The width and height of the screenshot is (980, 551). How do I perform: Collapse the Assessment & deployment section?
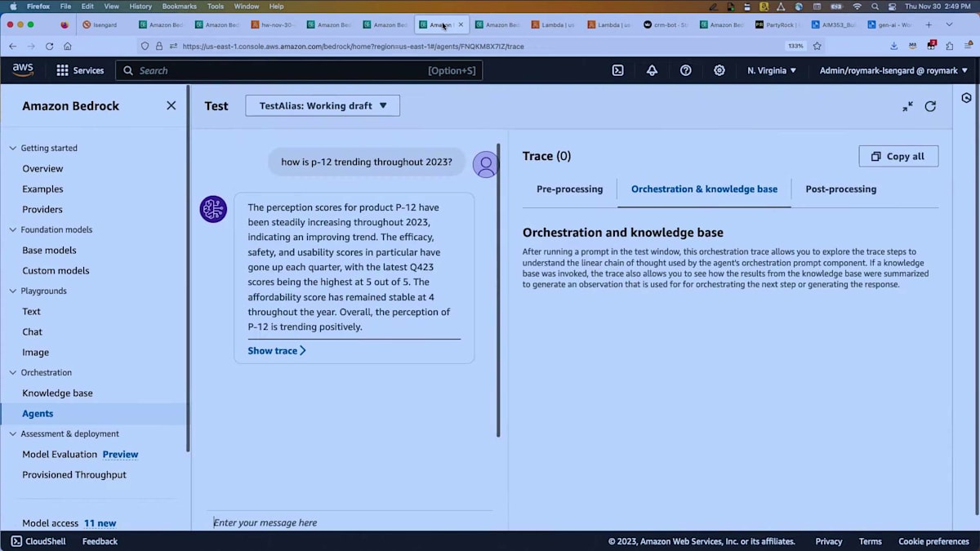coord(12,434)
